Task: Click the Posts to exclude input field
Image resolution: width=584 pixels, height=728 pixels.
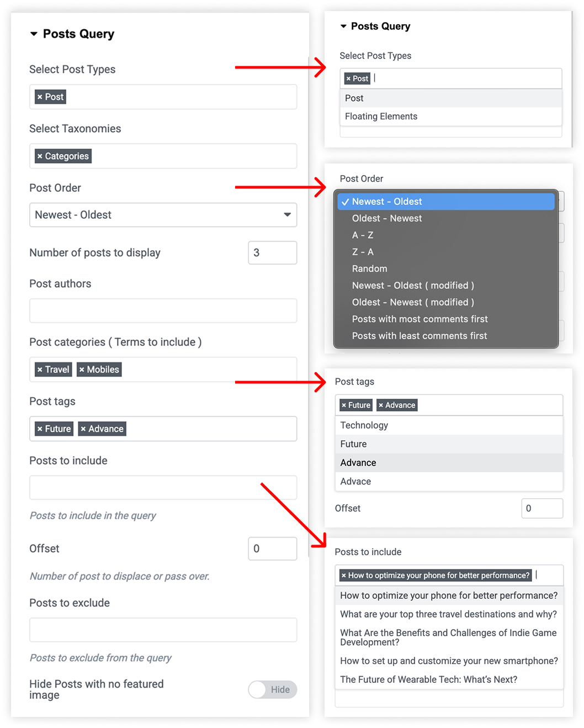Action: pyautogui.click(x=163, y=630)
